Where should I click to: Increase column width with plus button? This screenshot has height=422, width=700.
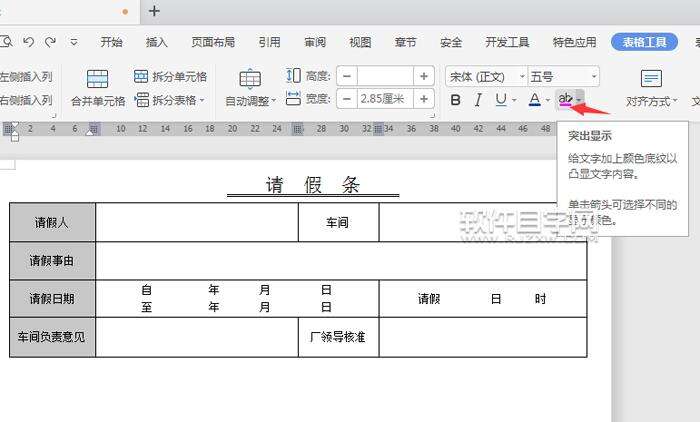424,99
